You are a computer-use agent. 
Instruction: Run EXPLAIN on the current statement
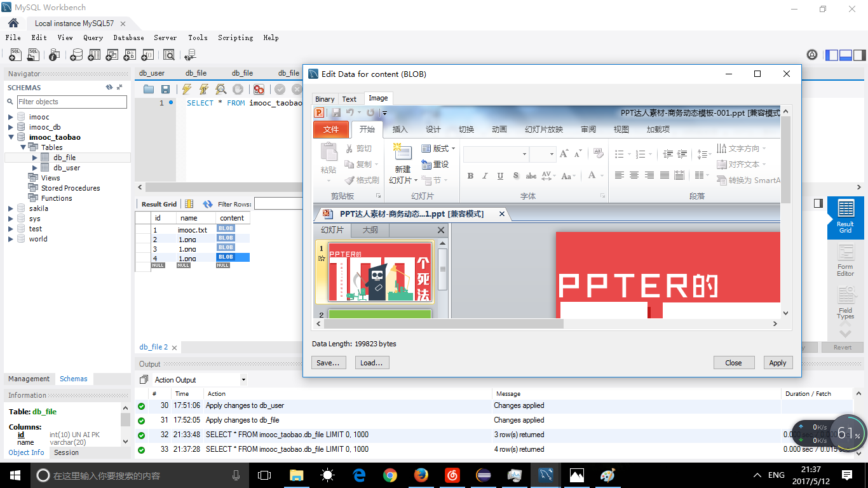click(220, 90)
